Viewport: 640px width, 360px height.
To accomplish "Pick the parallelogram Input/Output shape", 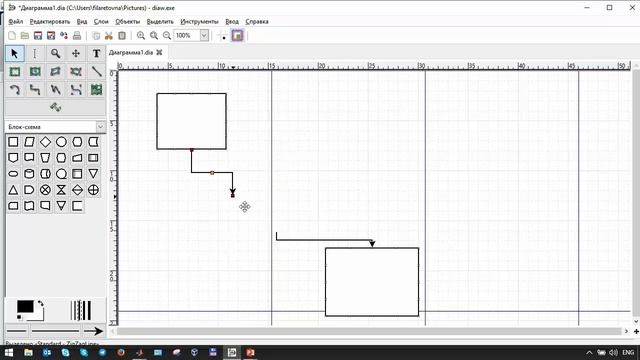I will coord(29,142).
